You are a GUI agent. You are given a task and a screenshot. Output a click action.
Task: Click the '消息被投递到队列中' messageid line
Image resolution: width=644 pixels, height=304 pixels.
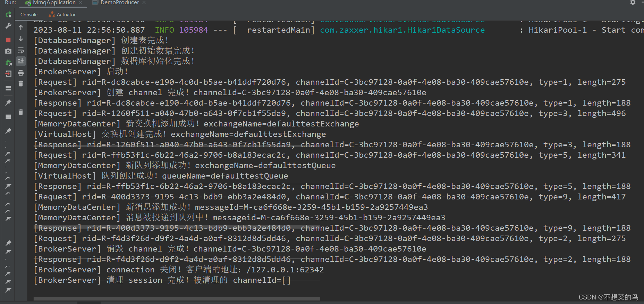tap(239, 217)
